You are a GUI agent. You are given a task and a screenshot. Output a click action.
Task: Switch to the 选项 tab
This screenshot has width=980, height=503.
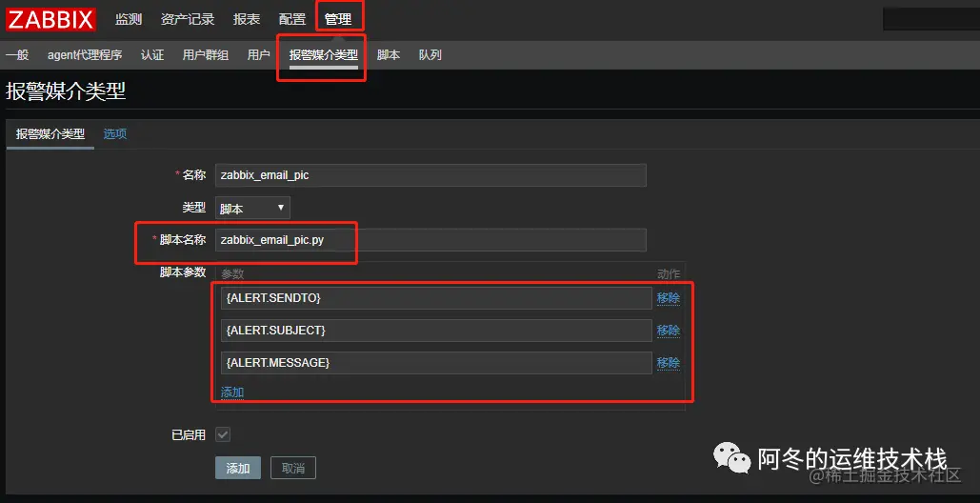point(115,133)
